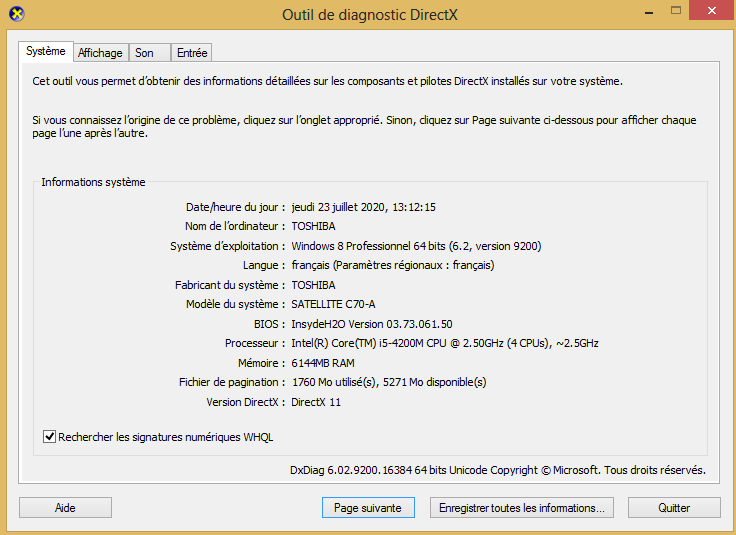Screen dimensions: 736x535
Task: Toggle Rechercher les signatures numériques WHQL checkbox
Action: click(x=49, y=437)
